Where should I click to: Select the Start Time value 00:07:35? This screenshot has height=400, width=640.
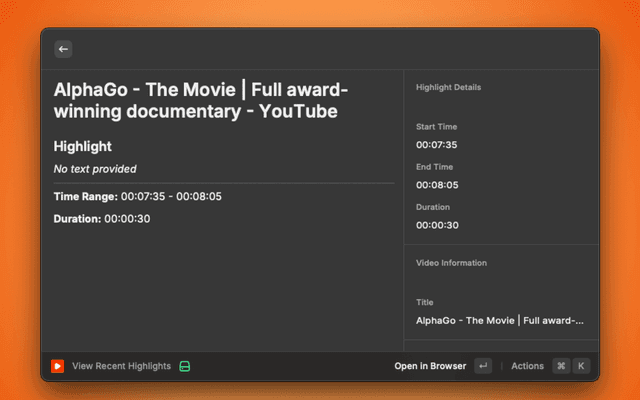pos(436,145)
